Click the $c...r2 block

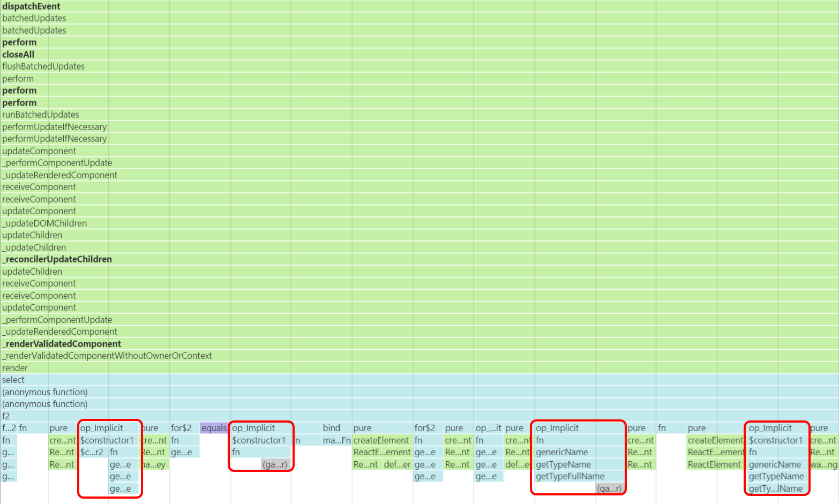pyautogui.click(x=92, y=452)
